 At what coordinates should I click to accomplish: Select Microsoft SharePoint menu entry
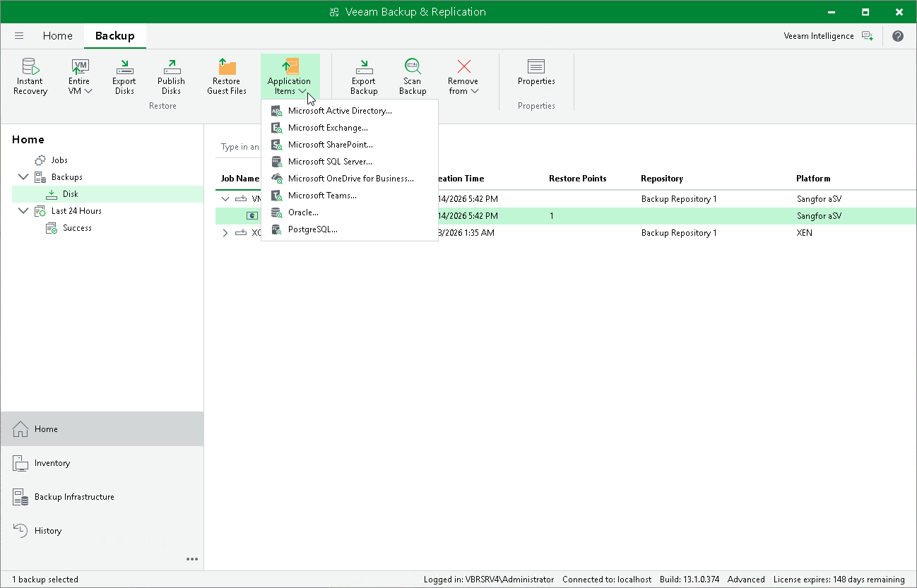(350, 145)
